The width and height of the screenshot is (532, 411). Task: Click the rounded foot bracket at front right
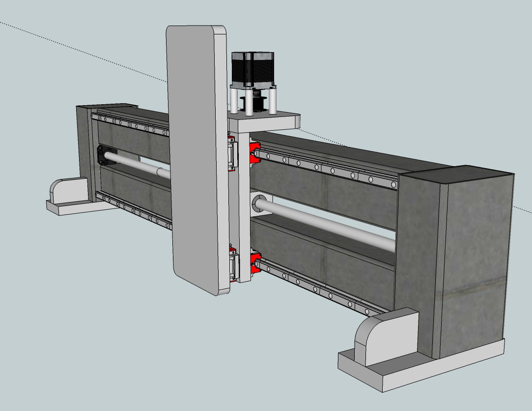tap(383, 337)
